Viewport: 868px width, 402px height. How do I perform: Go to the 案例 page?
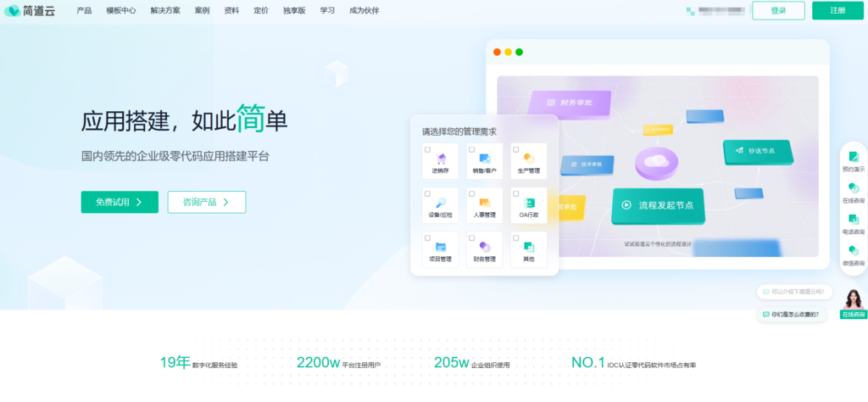tap(202, 10)
